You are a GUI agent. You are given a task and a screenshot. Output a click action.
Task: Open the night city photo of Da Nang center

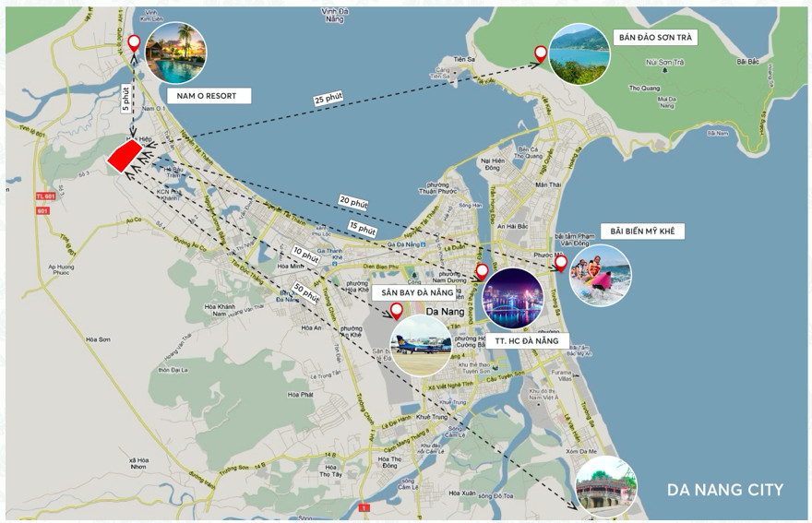tap(513, 298)
